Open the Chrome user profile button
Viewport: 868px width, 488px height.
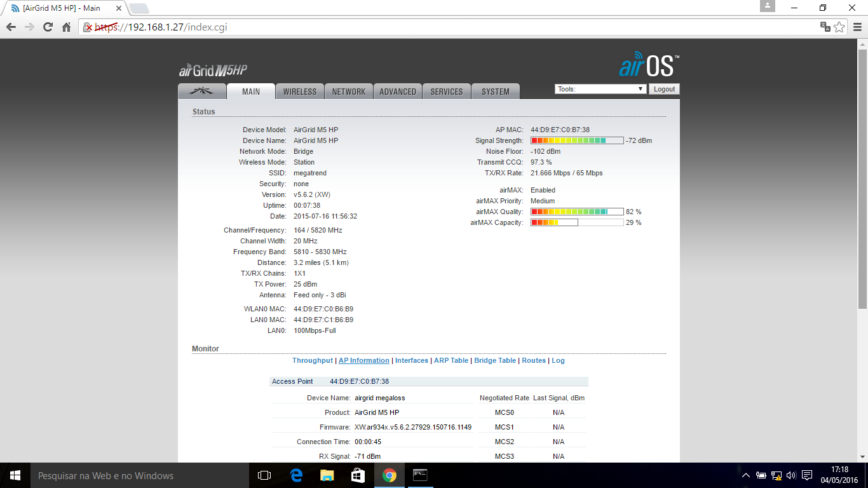coord(768,6)
